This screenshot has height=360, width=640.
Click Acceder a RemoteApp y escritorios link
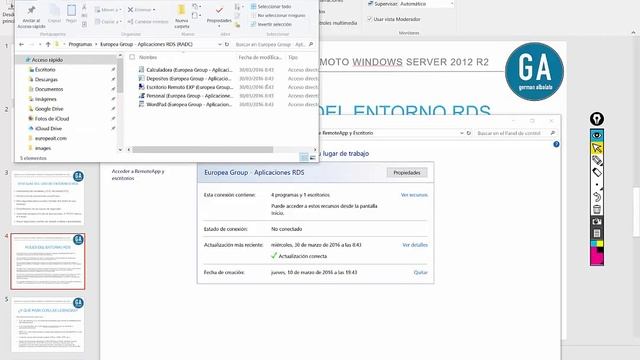coord(138,175)
